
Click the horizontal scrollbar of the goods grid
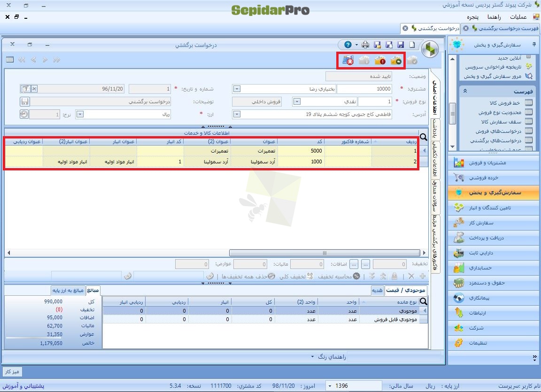pos(325,253)
